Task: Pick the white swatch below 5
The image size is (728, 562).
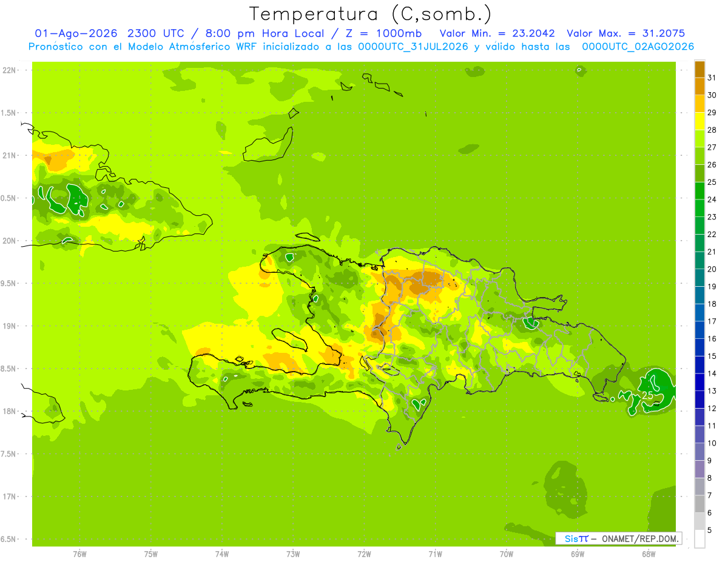Action: (699, 539)
